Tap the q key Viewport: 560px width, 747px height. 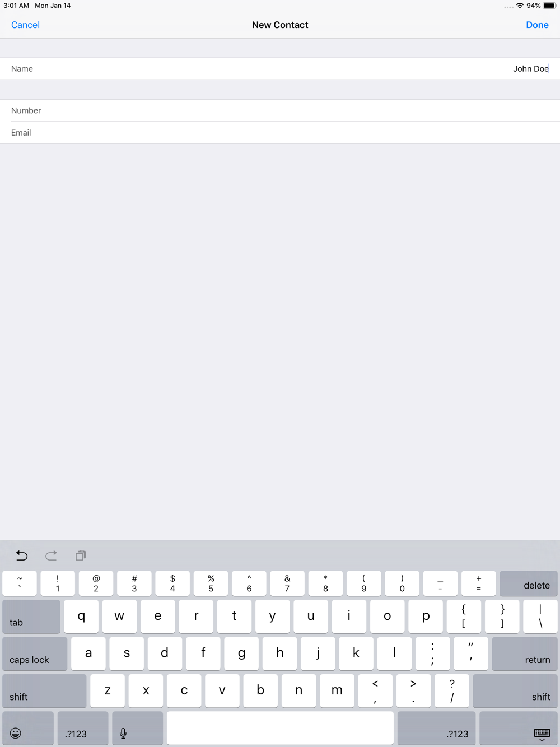point(81,617)
